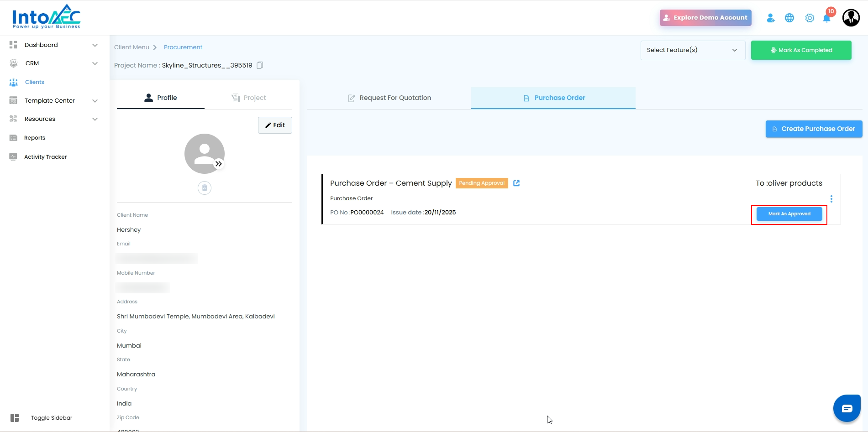Click the city value Mumbai
Image resolution: width=868 pixels, height=432 pixels.
click(129, 346)
